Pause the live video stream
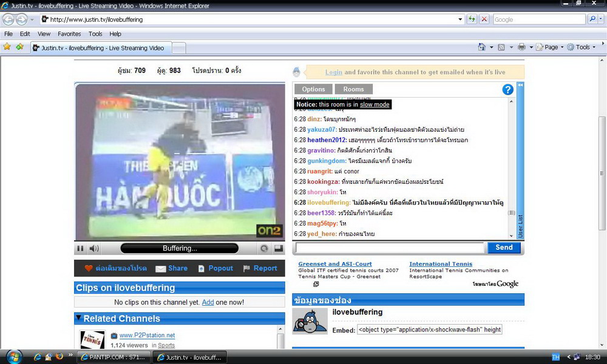 pos(80,248)
